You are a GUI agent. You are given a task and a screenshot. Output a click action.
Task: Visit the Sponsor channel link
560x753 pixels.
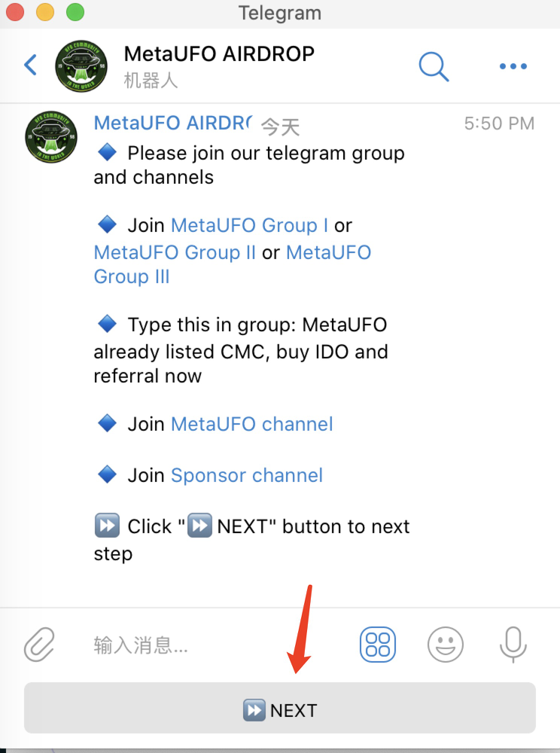[x=247, y=475]
